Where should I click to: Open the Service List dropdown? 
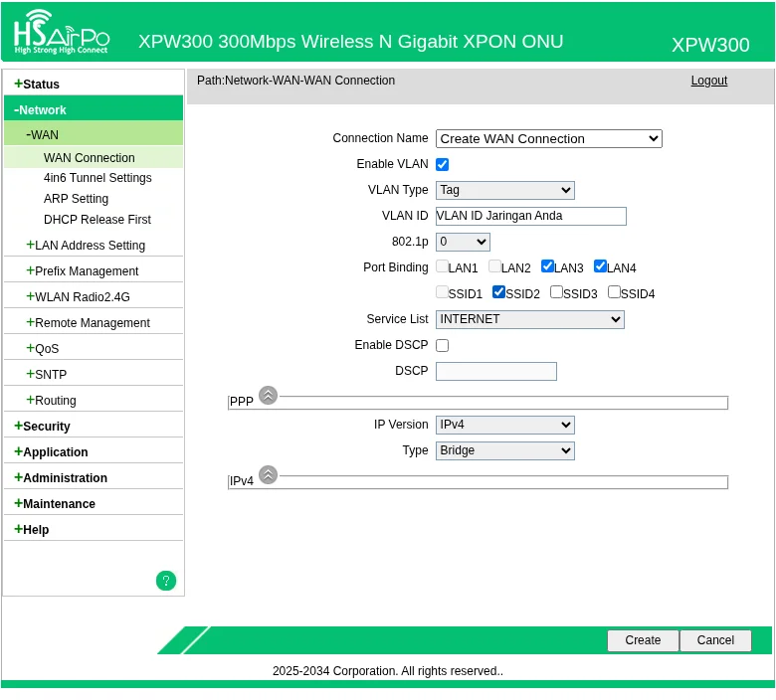click(x=529, y=319)
